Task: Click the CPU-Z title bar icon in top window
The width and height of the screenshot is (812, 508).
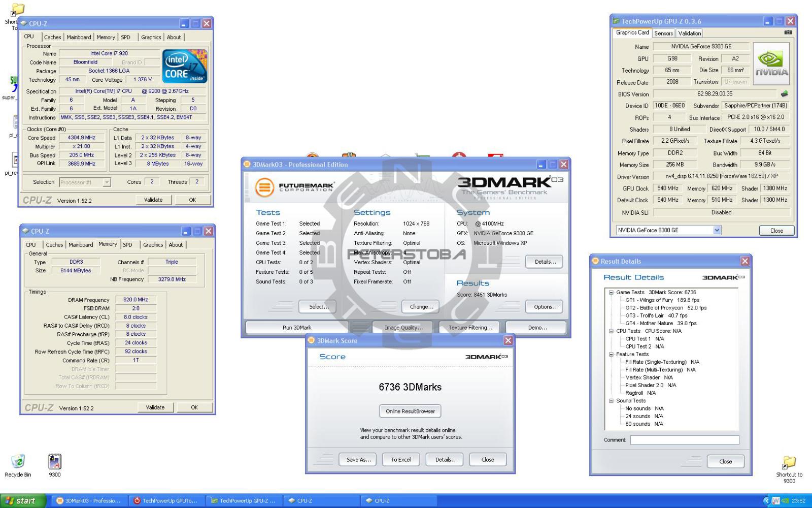Action: [x=24, y=23]
